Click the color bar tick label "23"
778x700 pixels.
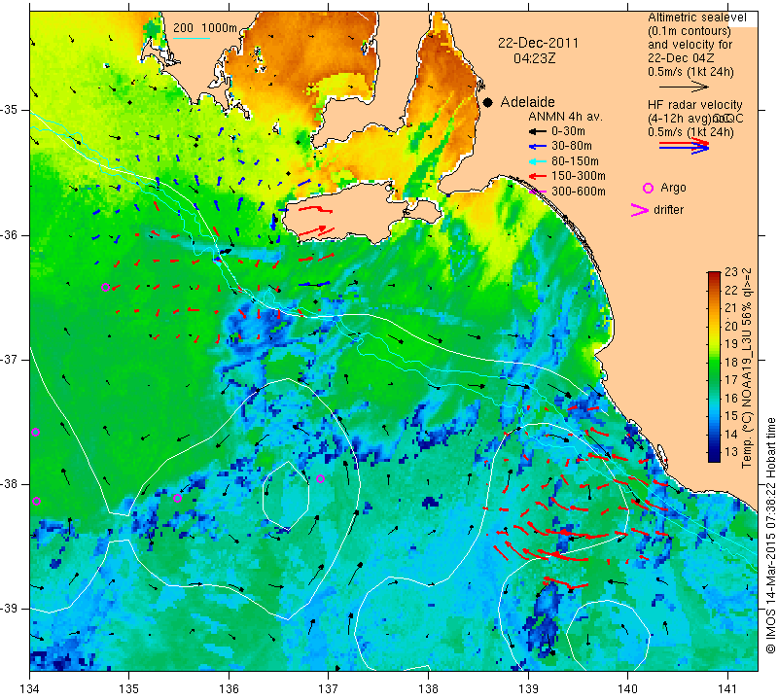[731, 272]
